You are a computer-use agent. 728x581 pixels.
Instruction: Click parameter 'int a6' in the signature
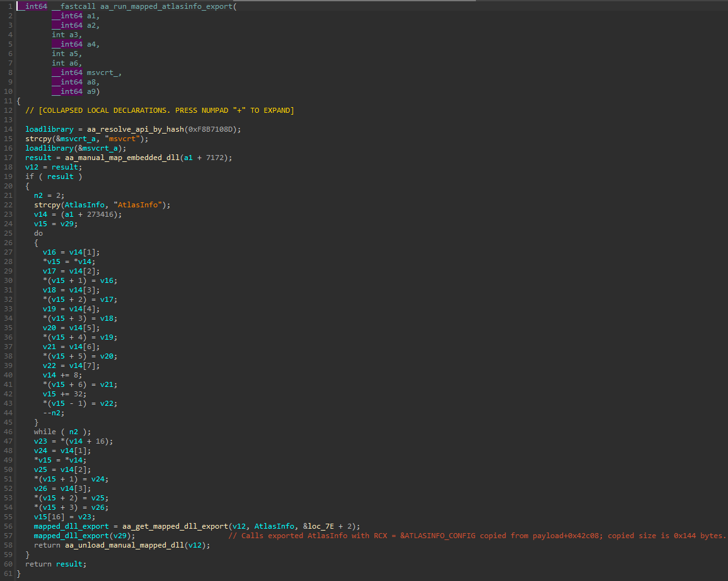coord(67,63)
